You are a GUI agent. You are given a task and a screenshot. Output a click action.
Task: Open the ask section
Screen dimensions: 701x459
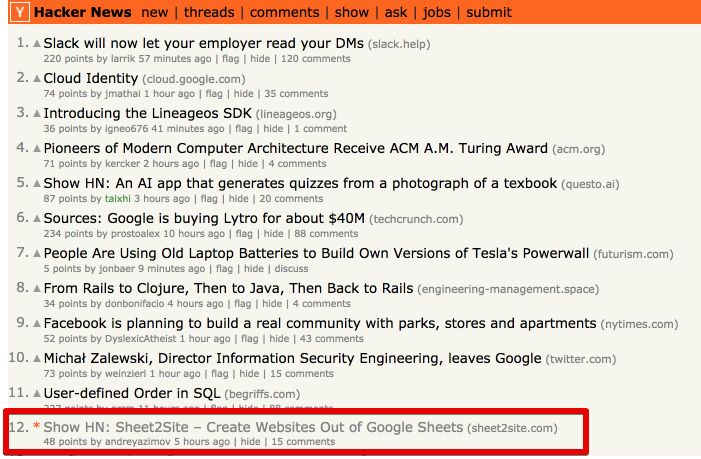tap(396, 12)
